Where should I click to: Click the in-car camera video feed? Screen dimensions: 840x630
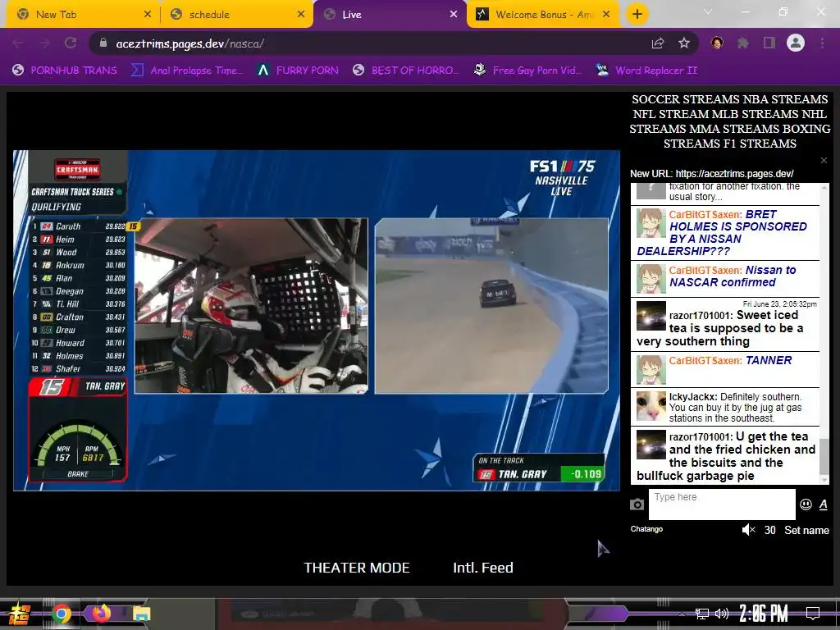point(251,305)
